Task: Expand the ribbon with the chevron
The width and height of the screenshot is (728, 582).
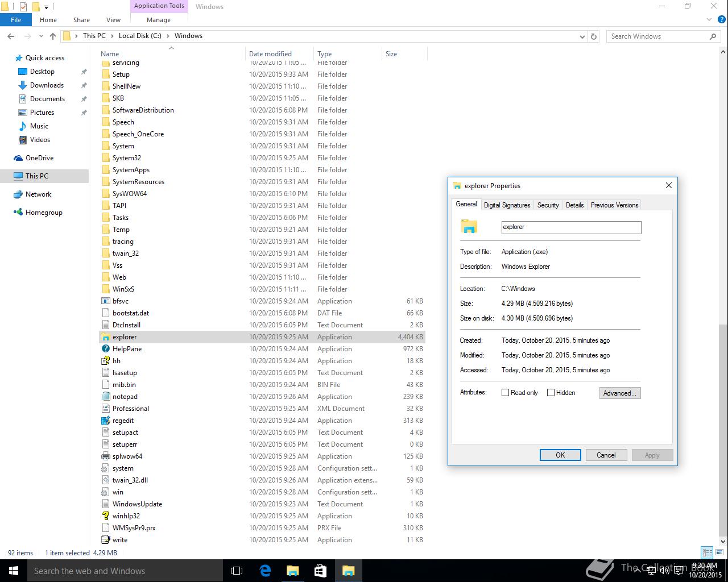Action: coord(709,20)
